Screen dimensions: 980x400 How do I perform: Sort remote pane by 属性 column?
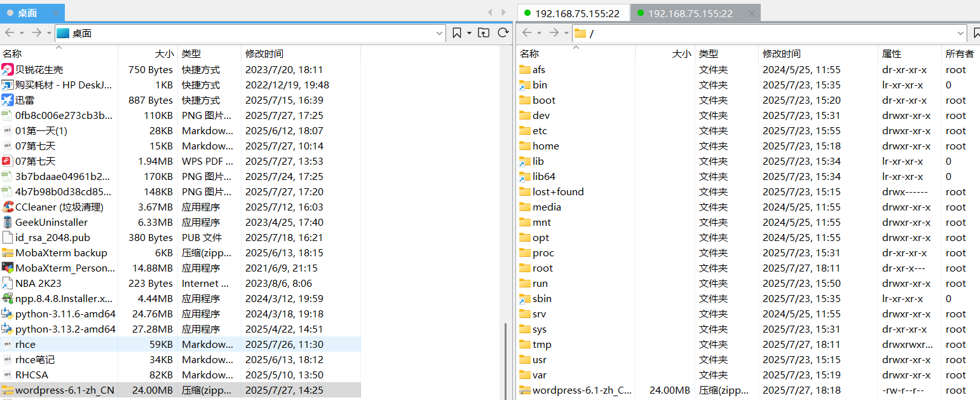(892, 54)
